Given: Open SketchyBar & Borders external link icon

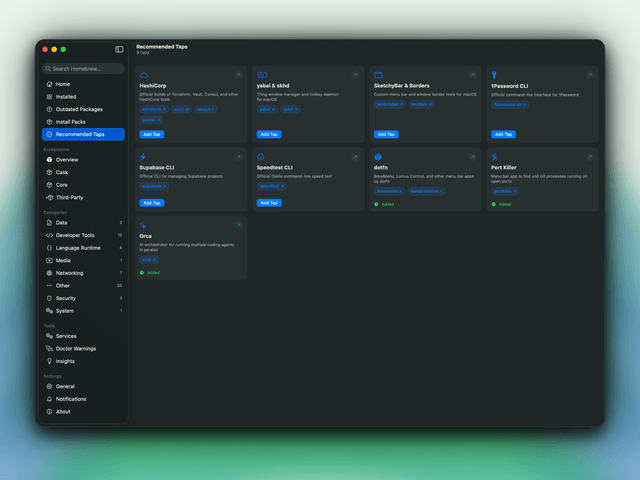Looking at the screenshot, I should pyautogui.click(x=473, y=75).
